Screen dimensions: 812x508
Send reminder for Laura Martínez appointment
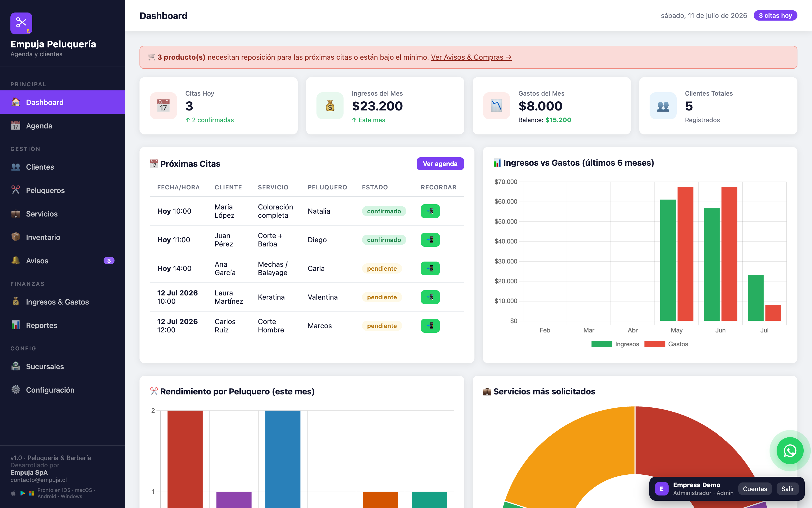430,297
